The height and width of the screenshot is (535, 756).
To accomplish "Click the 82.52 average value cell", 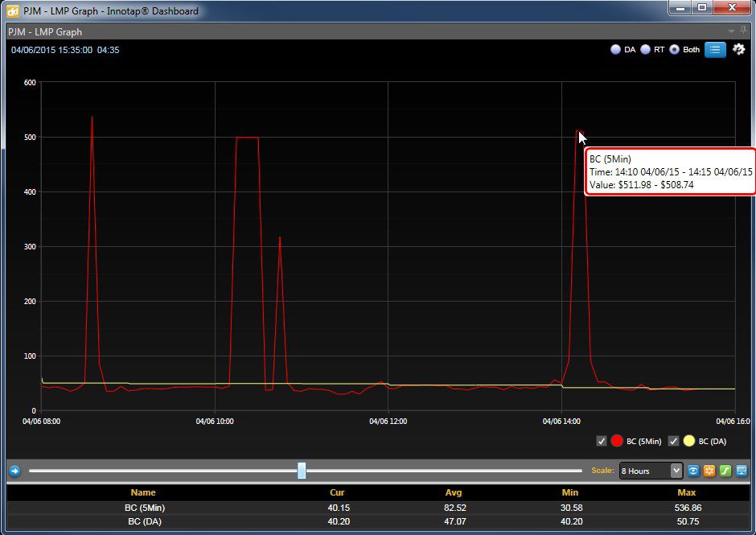I will (x=455, y=508).
